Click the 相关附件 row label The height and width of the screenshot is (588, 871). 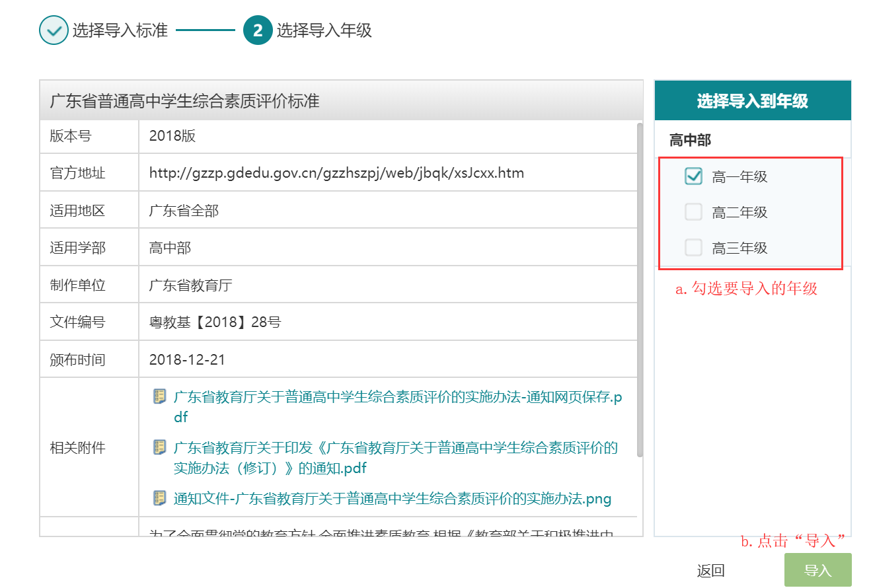(x=78, y=448)
